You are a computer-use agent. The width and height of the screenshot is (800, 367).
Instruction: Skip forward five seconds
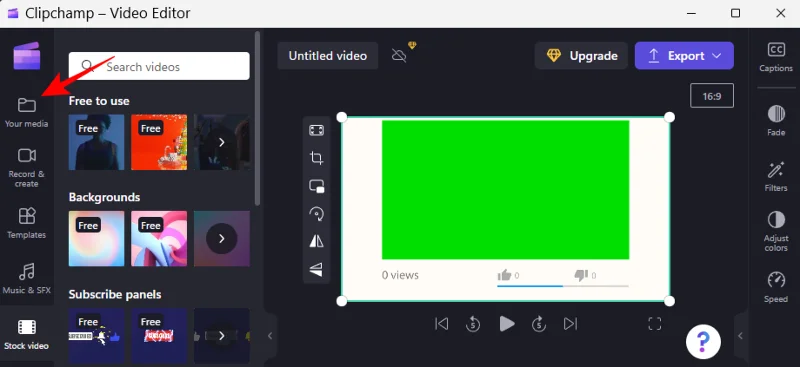pyautogui.click(x=539, y=324)
